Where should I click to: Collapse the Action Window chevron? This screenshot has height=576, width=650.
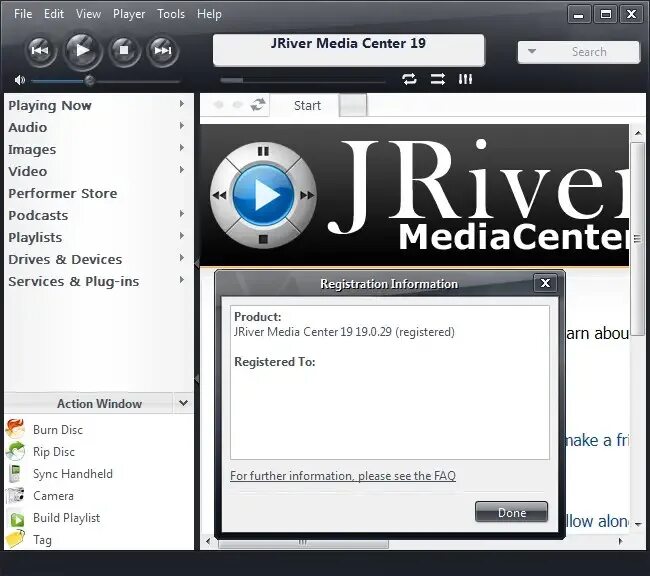coord(183,403)
